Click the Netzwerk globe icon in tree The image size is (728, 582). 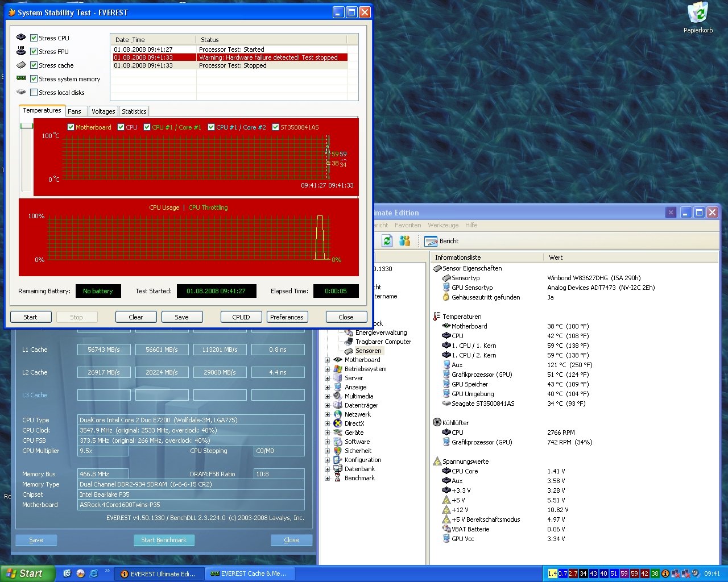coord(338,414)
